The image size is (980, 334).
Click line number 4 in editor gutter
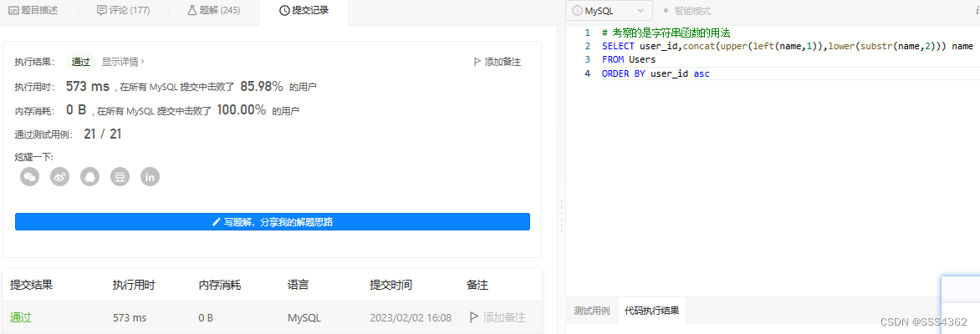coord(587,73)
